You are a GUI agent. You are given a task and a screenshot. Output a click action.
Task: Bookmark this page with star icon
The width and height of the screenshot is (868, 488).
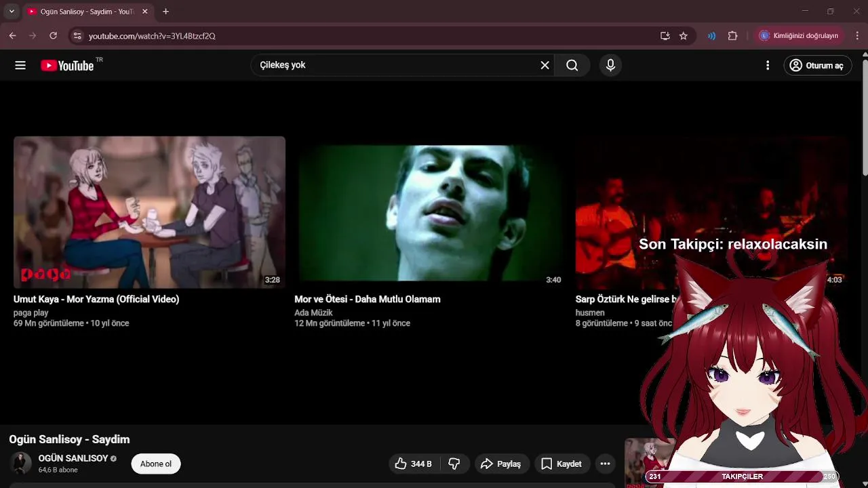point(684,36)
